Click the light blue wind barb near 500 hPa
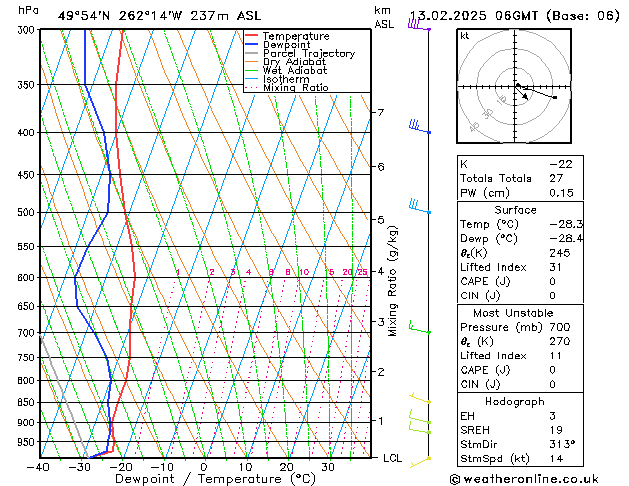 (418, 207)
